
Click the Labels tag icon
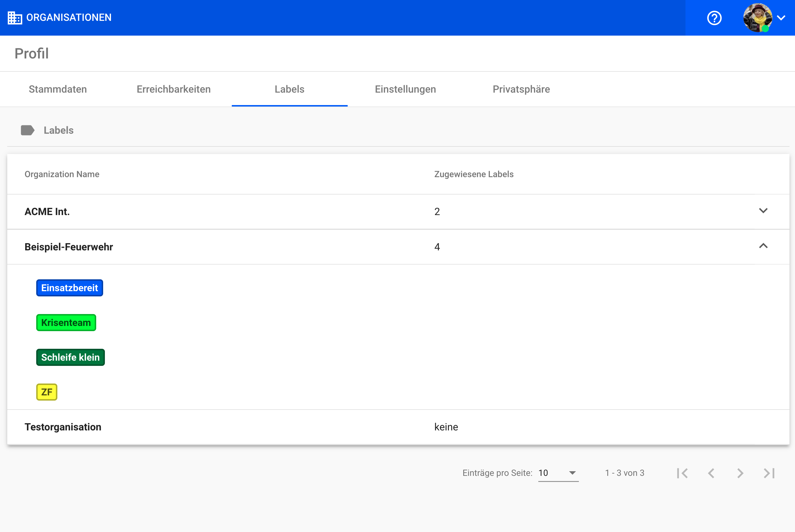coord(28,130)
